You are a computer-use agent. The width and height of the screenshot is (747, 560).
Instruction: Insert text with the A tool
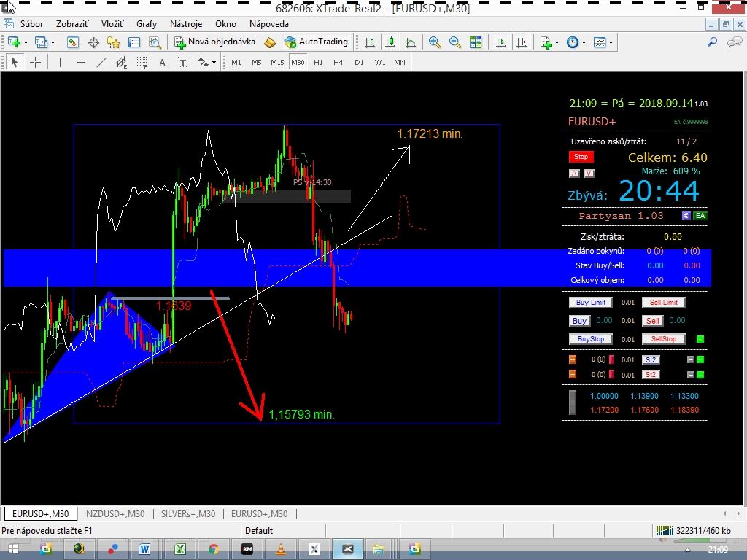click(163, 62)
